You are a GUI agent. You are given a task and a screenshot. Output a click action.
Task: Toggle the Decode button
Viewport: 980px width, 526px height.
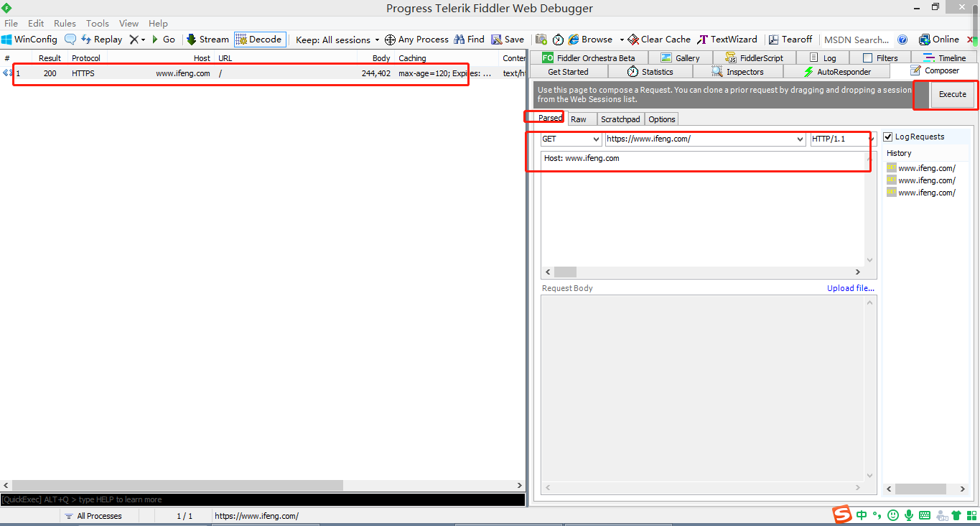point(258,40)
